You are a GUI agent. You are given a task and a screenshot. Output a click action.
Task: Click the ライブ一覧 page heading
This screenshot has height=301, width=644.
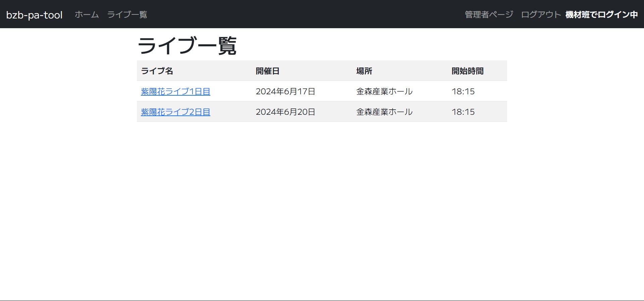click(x=187, y=45)
